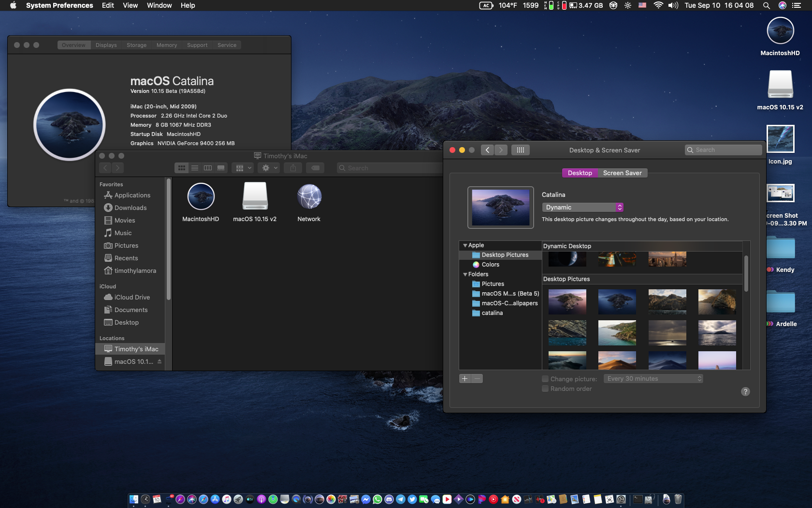Open Edit menu in menu bar
This screenshot has width=812, height=508.
[x=108, y=5]
